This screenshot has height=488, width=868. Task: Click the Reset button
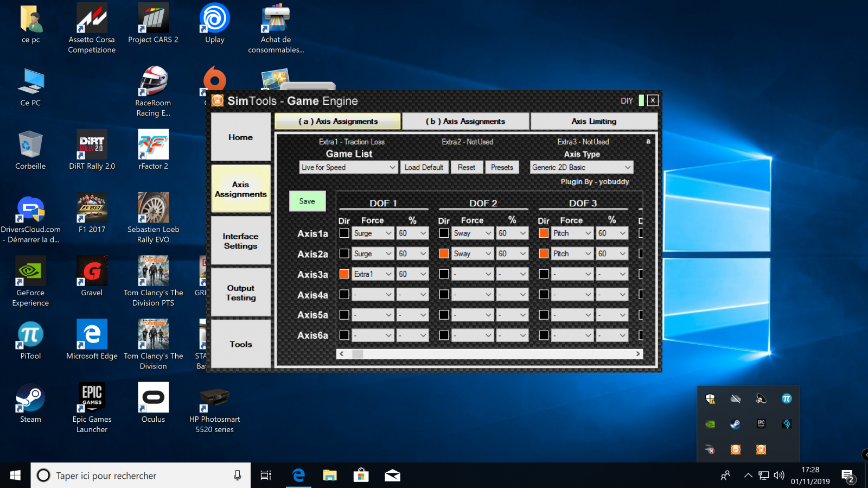click(x=467, y=167)
